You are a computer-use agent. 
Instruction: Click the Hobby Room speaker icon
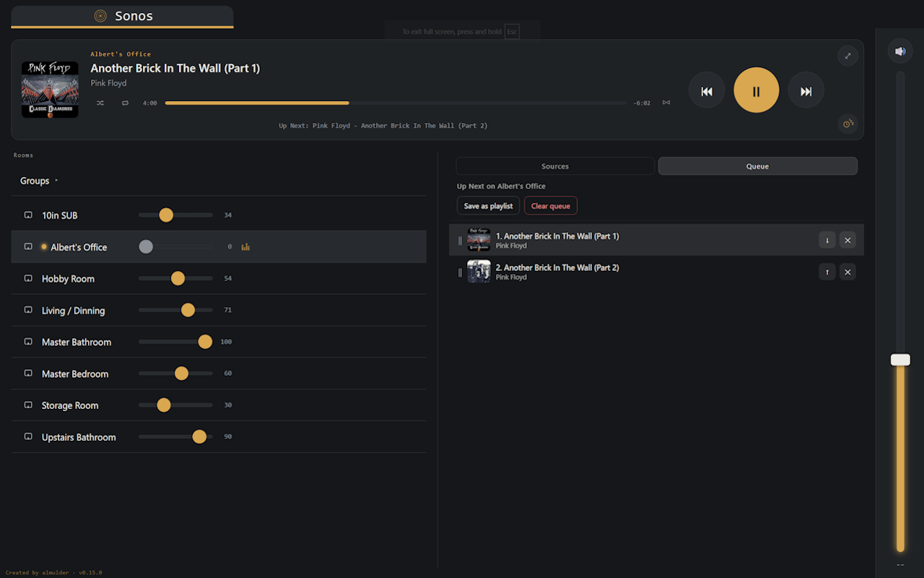tap(28, 279)
